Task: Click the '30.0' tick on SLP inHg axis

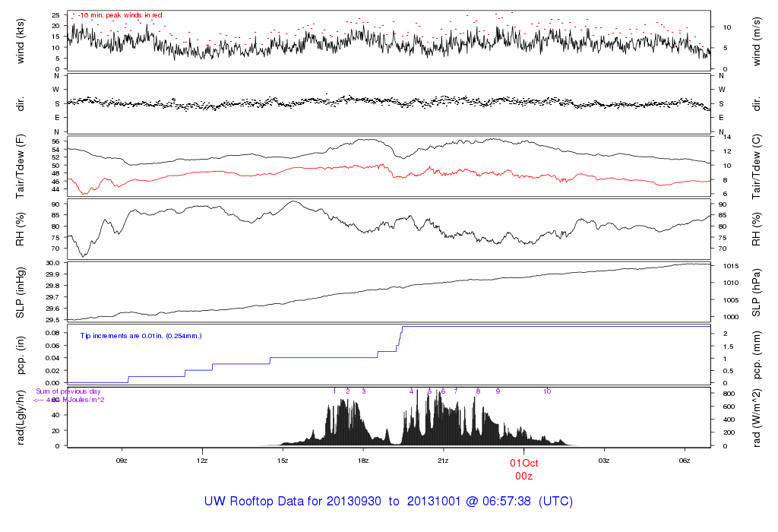Action: pyautogui.click(x=54, y=263)
